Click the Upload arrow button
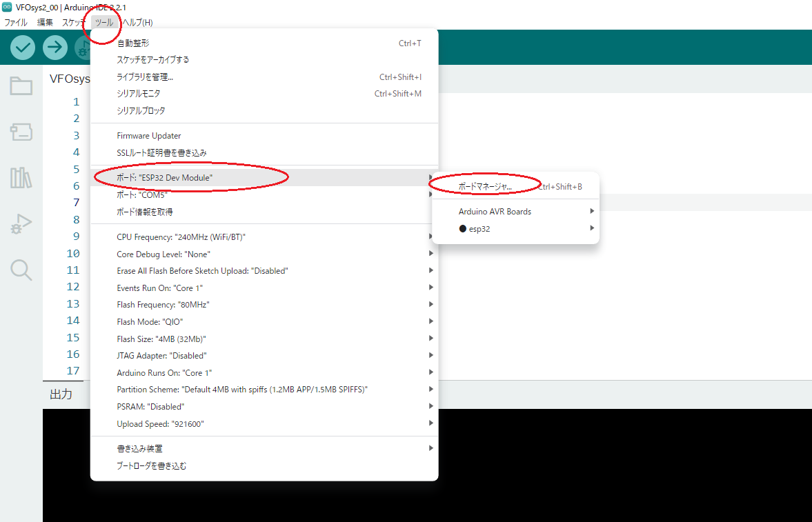 55,48
